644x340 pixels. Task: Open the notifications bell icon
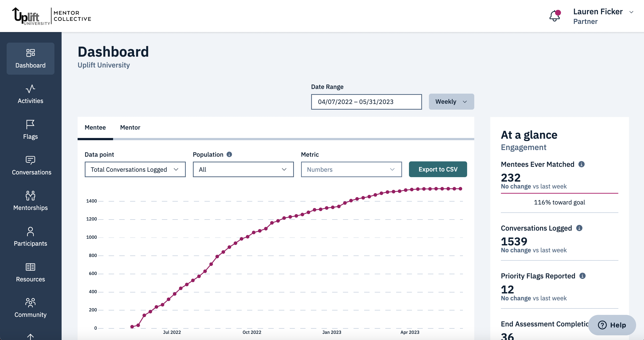[554, 16]
